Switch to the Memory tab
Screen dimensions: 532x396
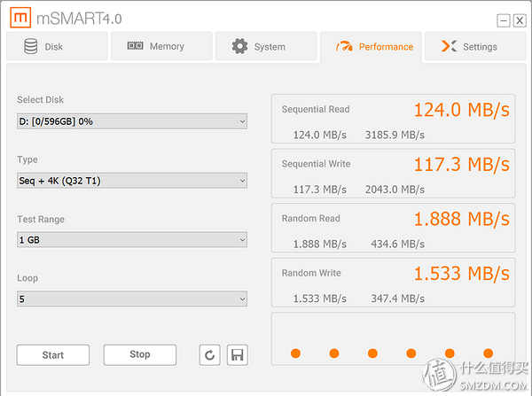coord(161,46)
